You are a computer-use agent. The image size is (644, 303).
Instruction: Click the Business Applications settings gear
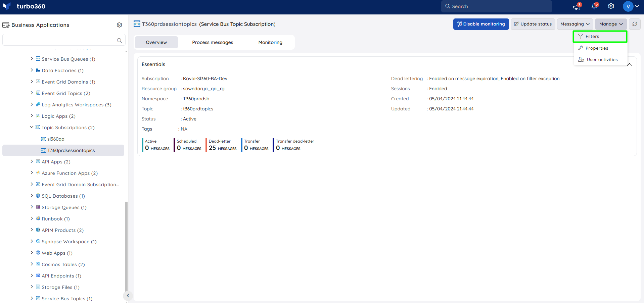pyautogui.click(x=119, y=25)
